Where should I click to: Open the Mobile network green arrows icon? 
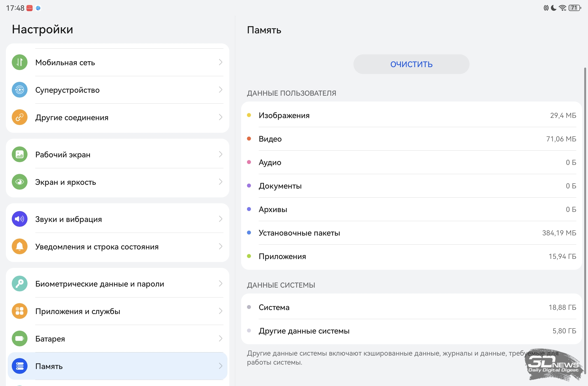point(20,62)
